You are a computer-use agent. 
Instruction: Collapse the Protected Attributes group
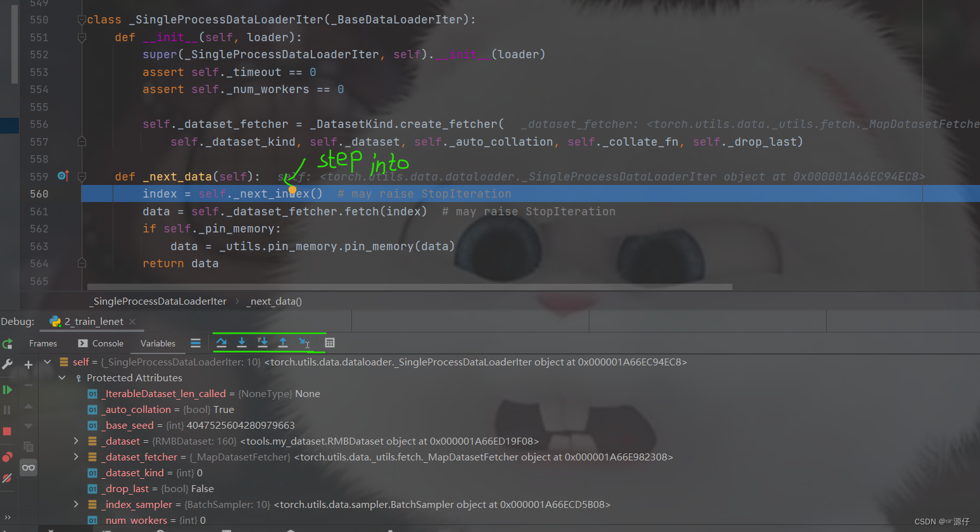pos(62,377)
